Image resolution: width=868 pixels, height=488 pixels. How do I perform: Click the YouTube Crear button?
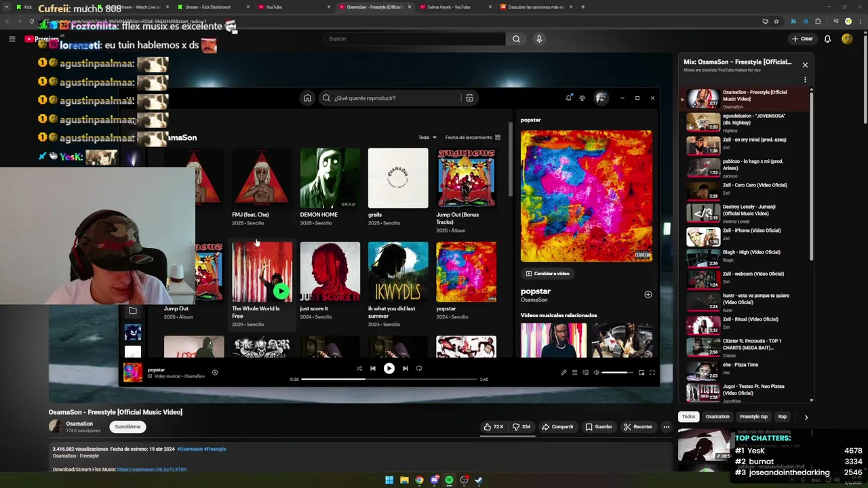click(x=802, y=39)
